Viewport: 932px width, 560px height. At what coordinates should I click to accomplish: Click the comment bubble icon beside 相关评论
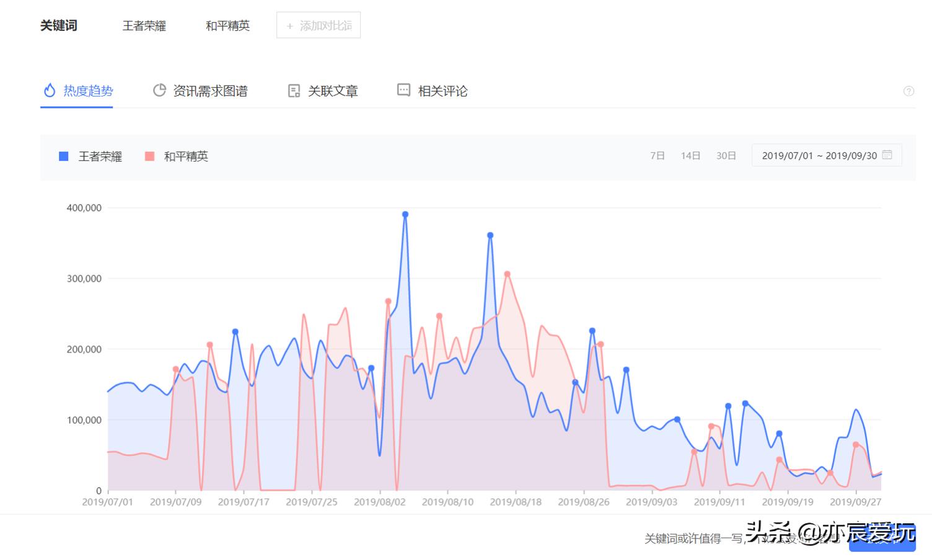pos(403,90)
